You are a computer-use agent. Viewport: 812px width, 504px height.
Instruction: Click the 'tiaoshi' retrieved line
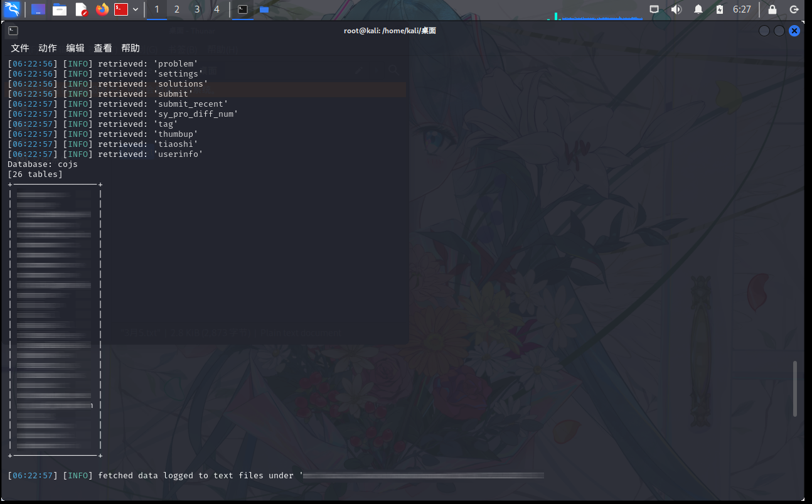point(103,144)
